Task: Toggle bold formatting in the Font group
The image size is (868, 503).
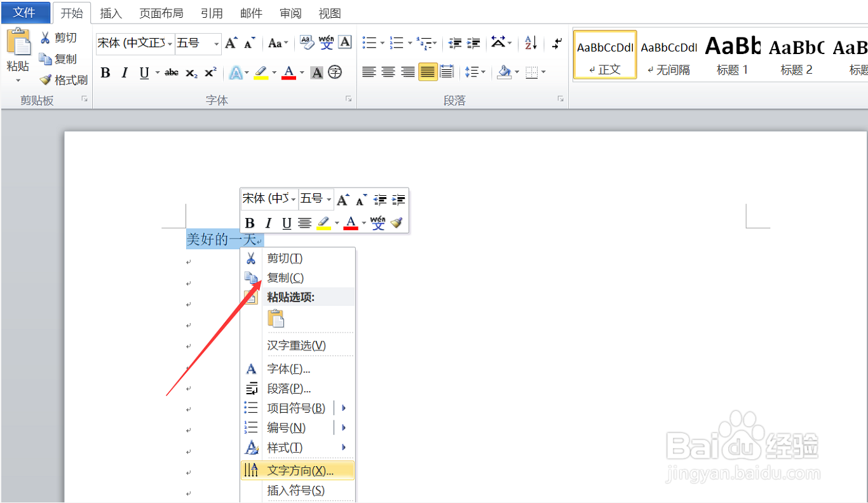Action: point(105,72)
